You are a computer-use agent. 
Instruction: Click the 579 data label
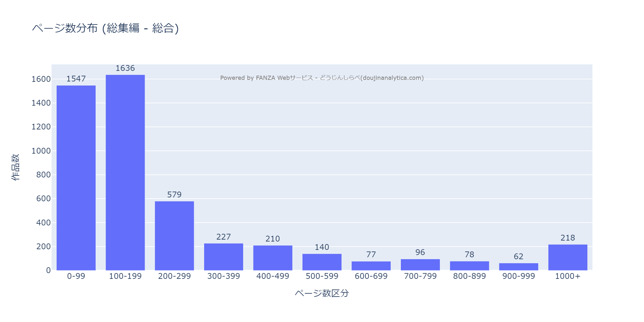[x=174, y=195]
